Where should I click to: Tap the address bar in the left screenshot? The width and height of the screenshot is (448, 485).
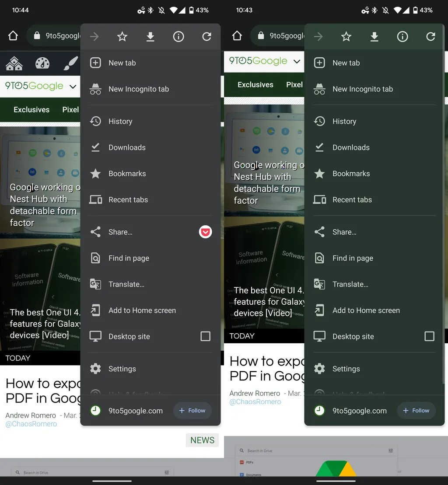(x=54, y=36)
